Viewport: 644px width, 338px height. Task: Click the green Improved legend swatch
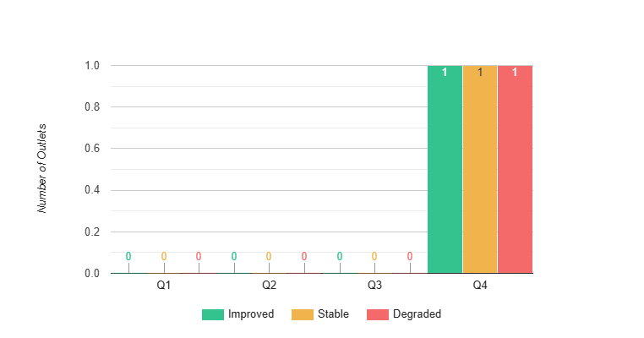[212, 314]
